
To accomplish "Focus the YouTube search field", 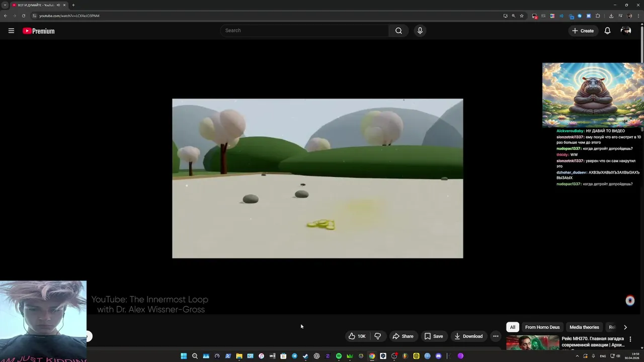I will (304, 31).
